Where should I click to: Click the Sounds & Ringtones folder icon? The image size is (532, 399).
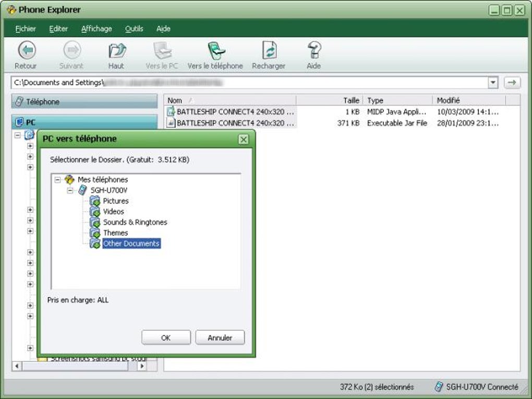(x=94, y=222)
